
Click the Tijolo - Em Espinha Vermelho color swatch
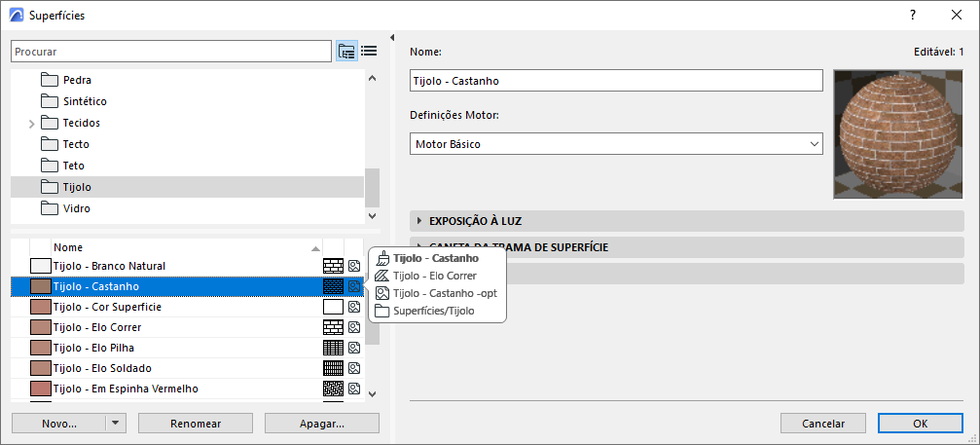40,389
